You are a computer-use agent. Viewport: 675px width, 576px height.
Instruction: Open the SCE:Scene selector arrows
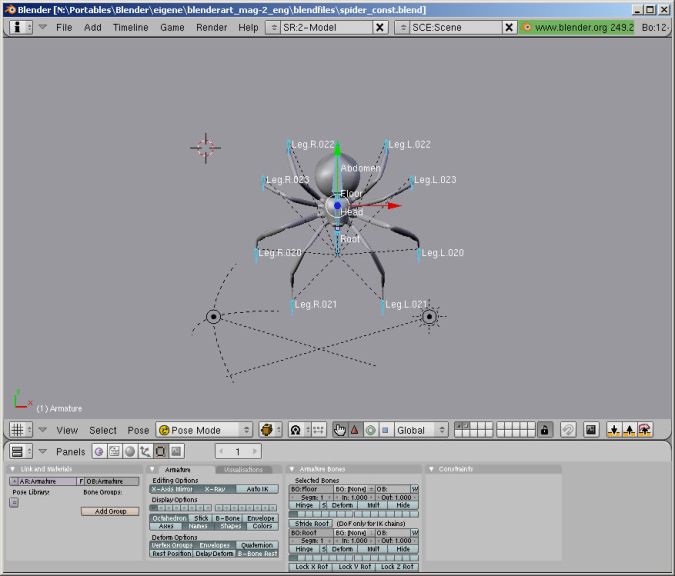point(403,27)
